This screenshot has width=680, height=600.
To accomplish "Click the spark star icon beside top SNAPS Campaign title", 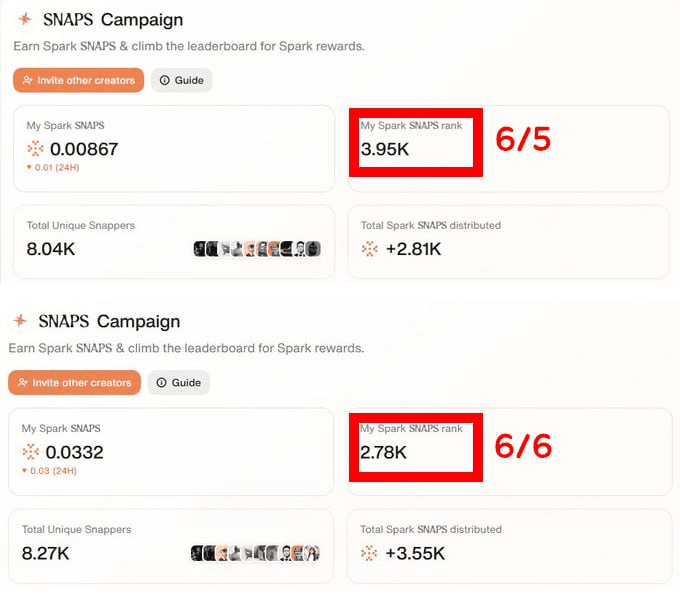I will pyautogui.click(x=25, y=19).
